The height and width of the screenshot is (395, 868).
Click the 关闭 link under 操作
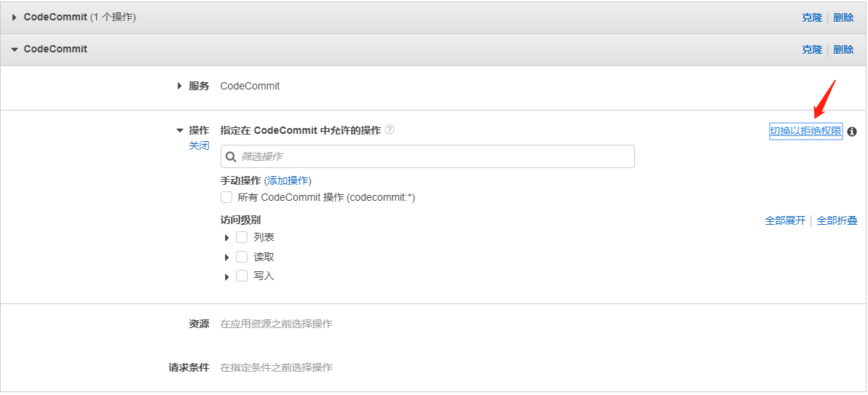click(200, 145)
